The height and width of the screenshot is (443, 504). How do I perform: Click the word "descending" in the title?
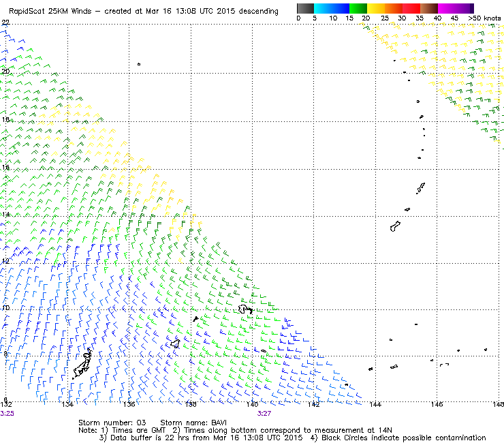pyautogui.click(x=258, y=12)
